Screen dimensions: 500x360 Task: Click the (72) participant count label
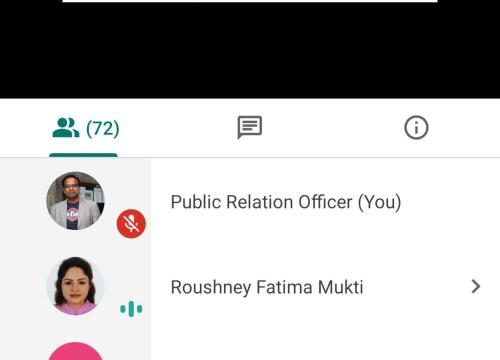pos(103,129)
